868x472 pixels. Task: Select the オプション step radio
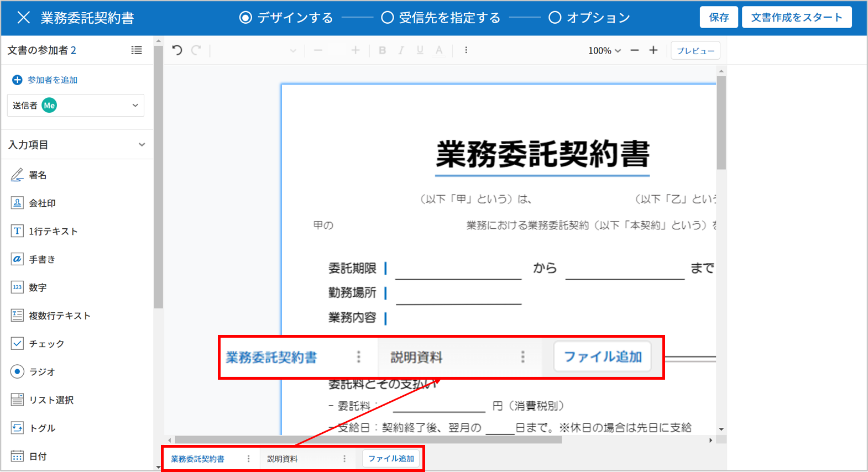point(555,18)
